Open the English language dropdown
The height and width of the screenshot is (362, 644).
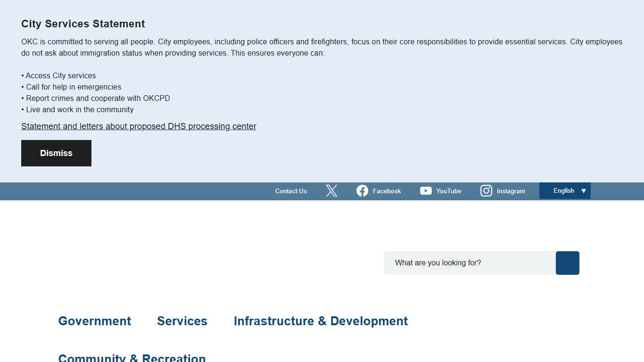point(564,190)
